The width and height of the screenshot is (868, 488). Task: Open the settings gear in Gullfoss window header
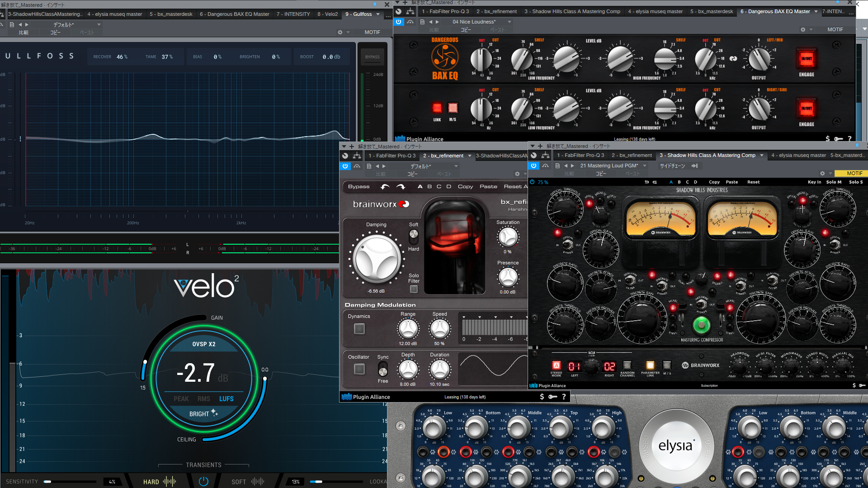tap(340, 33)
